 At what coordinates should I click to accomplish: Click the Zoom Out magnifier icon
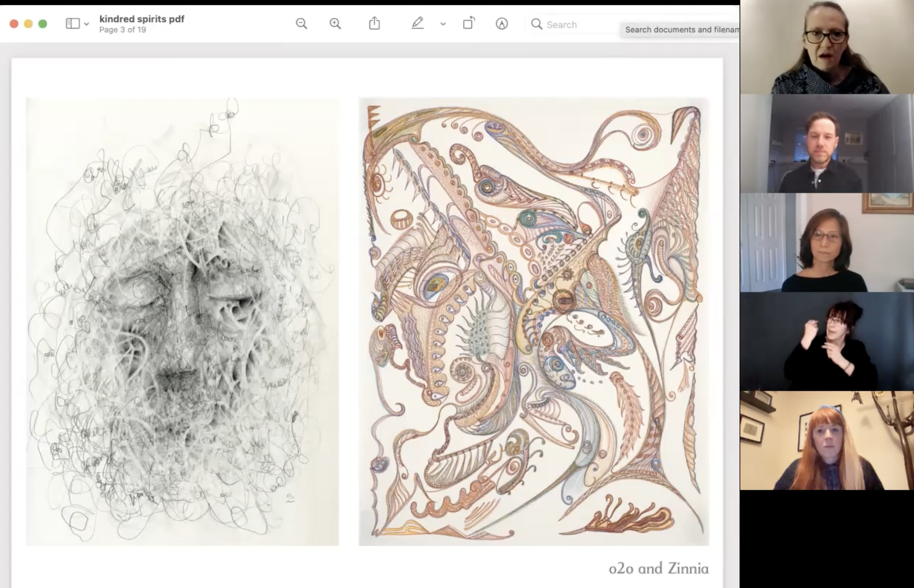click(x=302, y=24)
